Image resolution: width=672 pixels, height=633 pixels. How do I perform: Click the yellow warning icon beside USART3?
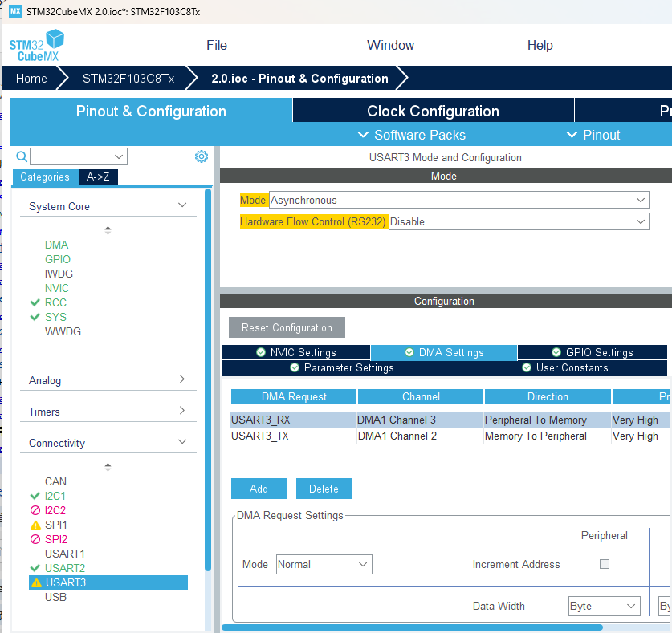click(x=36, y=583)
